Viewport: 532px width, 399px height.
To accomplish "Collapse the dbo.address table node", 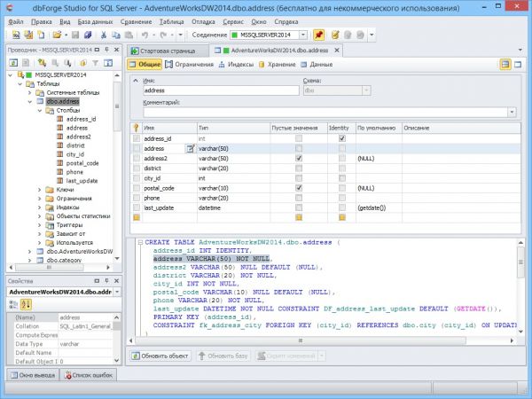I will point(29,102).
